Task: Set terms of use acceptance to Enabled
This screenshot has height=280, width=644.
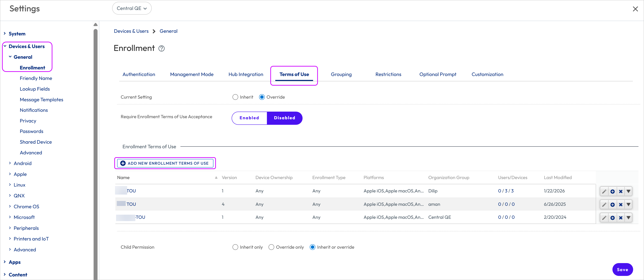Action: coord(249,118)
